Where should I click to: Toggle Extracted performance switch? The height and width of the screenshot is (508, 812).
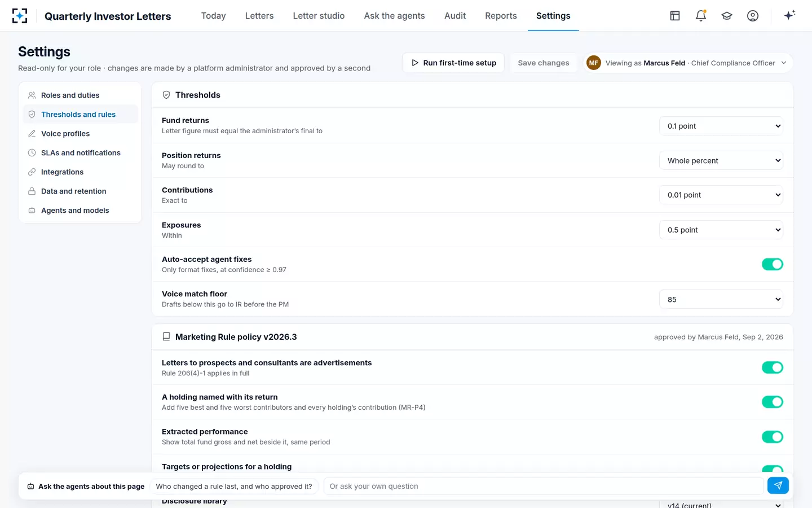[773, 437]
